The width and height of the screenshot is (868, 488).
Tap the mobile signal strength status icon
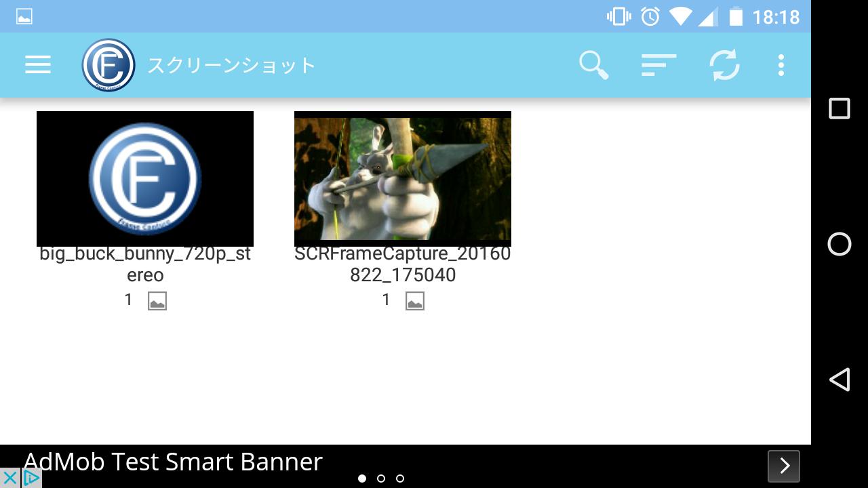point(707,16)
